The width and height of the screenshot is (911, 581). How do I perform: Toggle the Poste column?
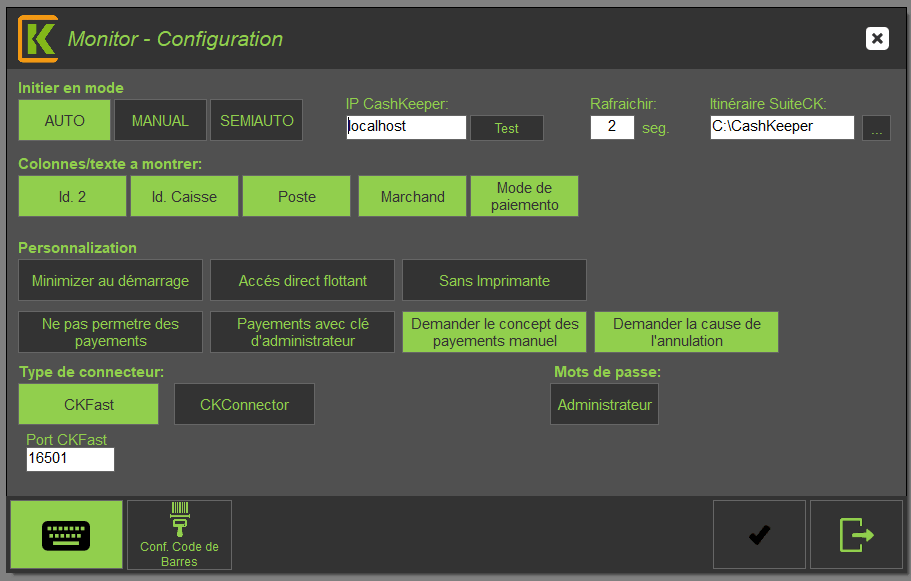click(296, 196)
